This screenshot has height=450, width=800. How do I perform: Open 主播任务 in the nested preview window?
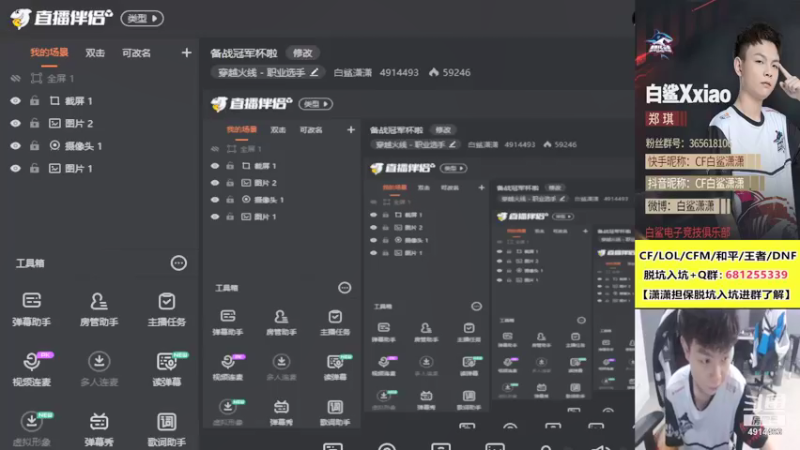pyautogui.click(x=335, y=322)
